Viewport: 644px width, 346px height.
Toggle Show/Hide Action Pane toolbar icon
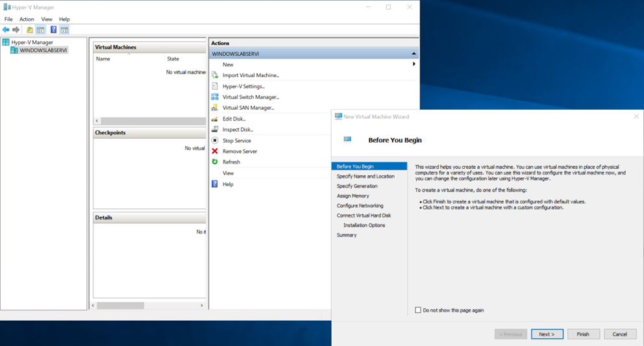pos(64,30)
